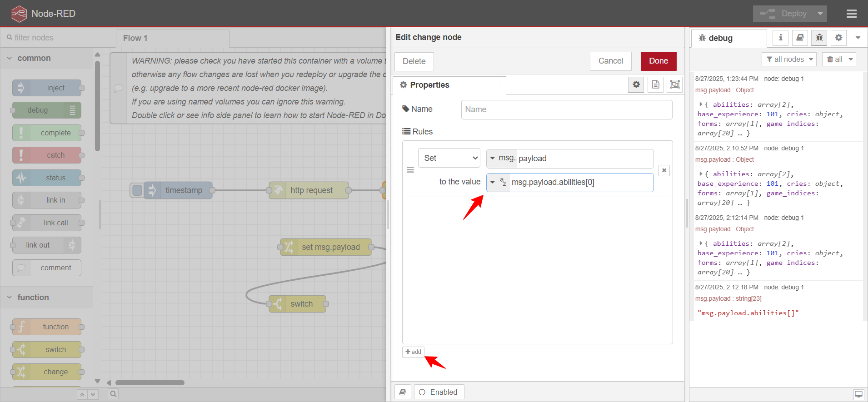
Task: Collapse all palette categories button
Action: [82, 394]
